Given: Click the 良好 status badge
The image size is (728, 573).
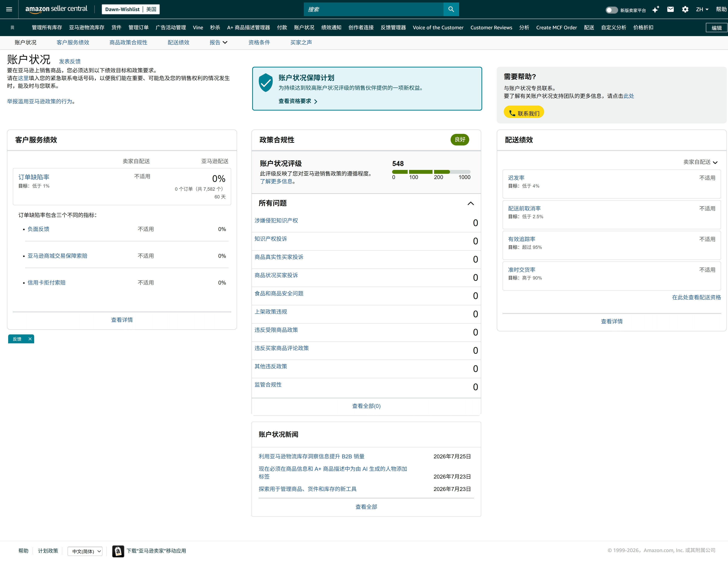Looking at the screenshot, I should (460, 139).
